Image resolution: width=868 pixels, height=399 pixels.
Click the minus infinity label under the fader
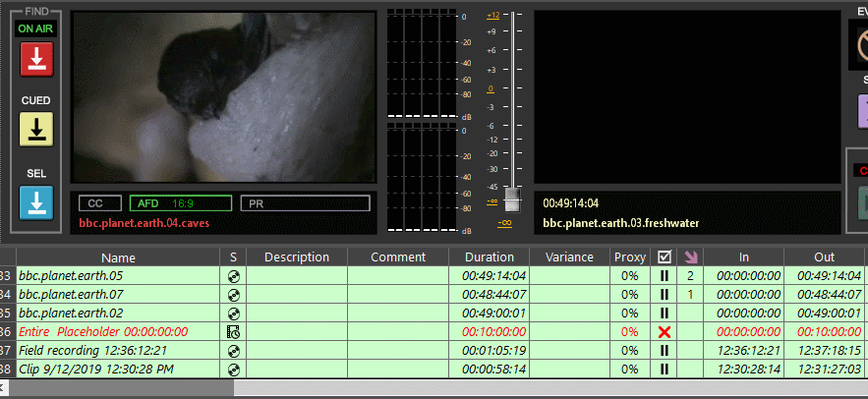coord(504,223)
